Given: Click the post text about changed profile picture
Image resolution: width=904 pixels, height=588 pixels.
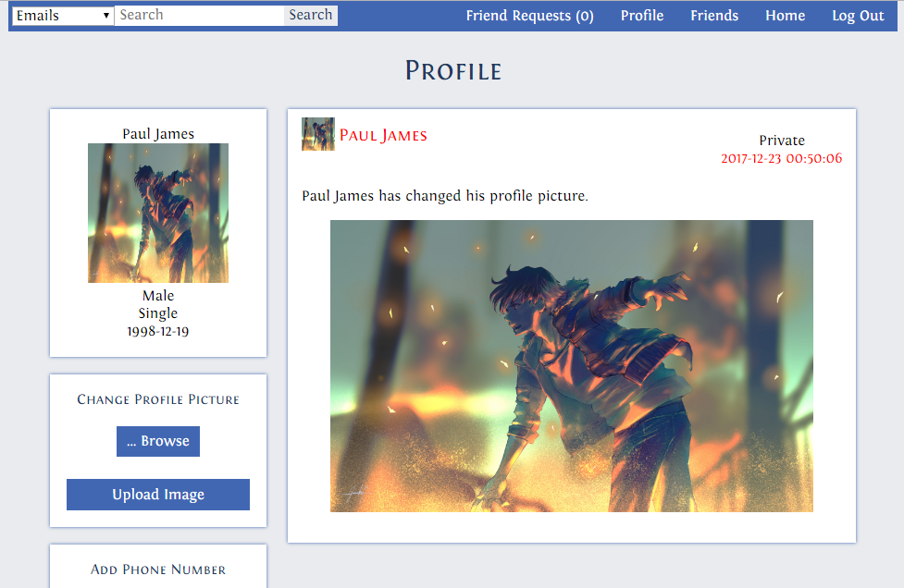Looking at the screenshot, I should point(445,196).
